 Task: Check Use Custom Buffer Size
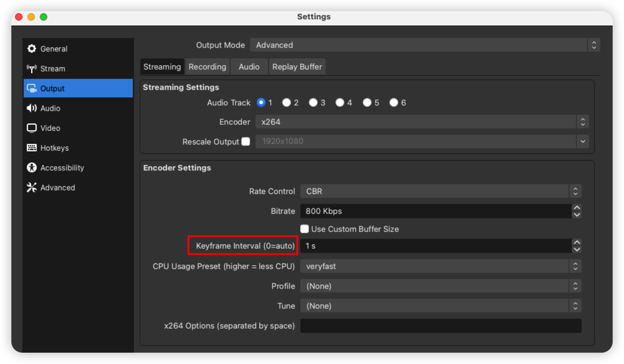click(305, 229)
